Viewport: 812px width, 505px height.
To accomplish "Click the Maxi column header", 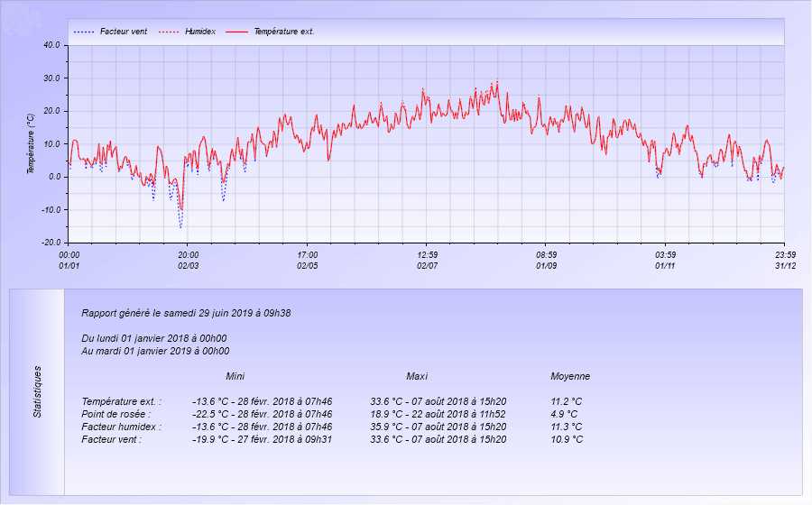I will [x=417, y=376].
